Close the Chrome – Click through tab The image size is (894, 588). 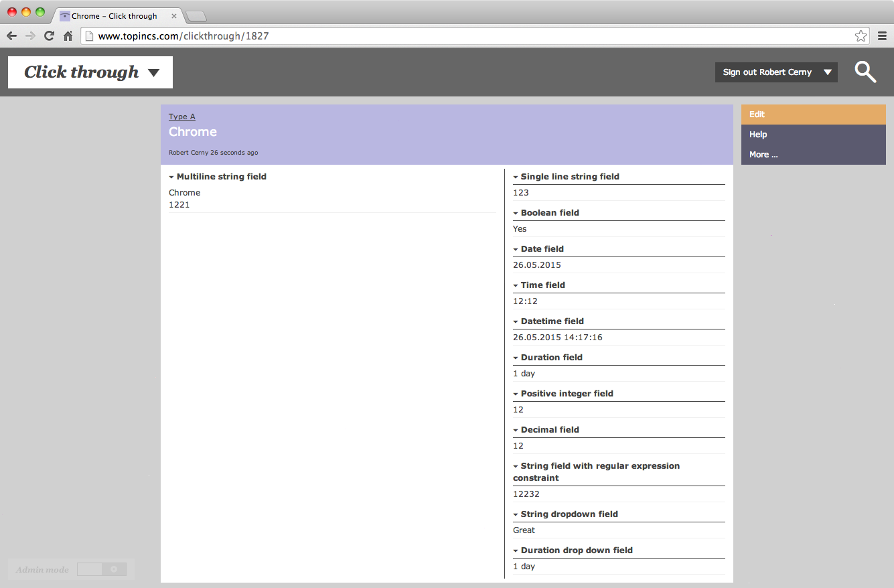coord(174,16)
